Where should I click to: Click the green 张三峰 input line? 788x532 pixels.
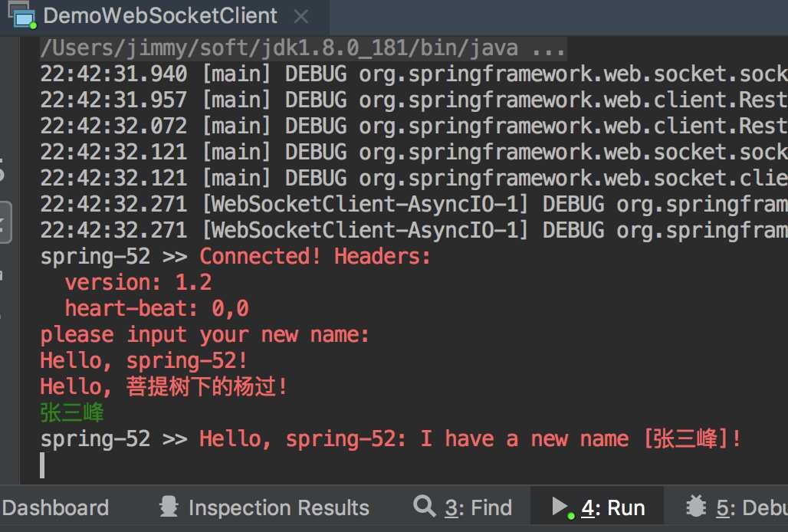click(x=72, y=413)
